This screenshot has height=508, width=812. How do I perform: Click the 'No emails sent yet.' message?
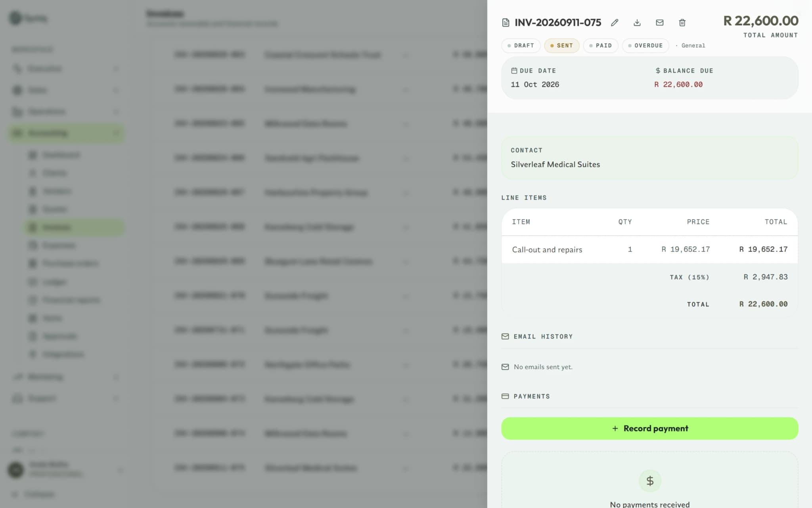[543, 367]
